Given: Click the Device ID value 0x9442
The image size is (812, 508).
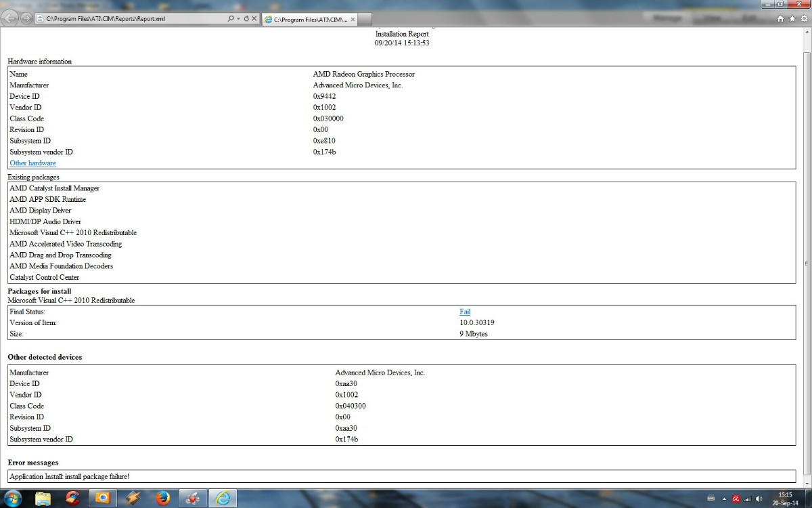Looking at the screenshot, I should coord(324,96).
